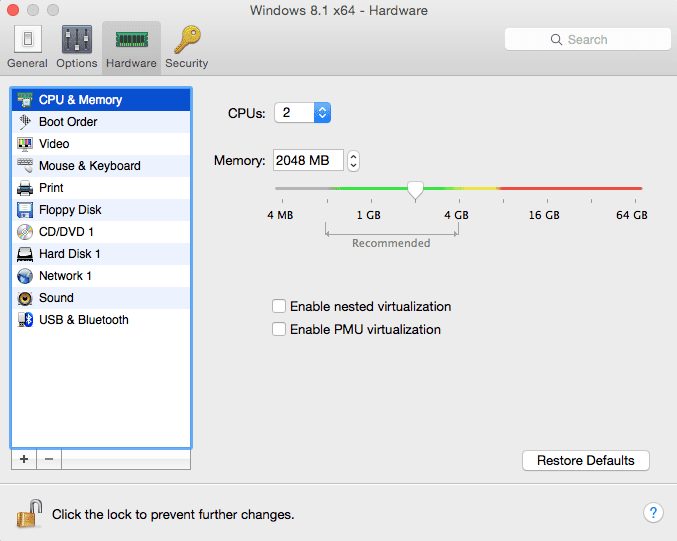Select Video in hardware list

101,144
